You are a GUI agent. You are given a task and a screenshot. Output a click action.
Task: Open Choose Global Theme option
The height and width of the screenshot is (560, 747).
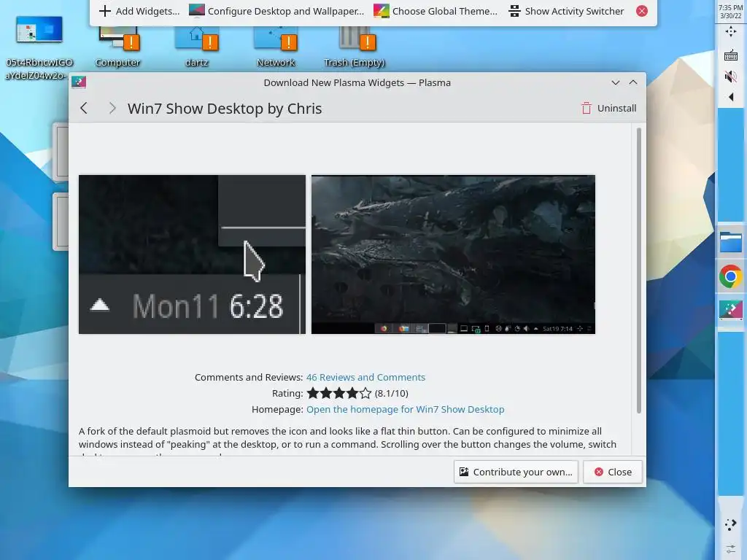(x=436, y=11)
